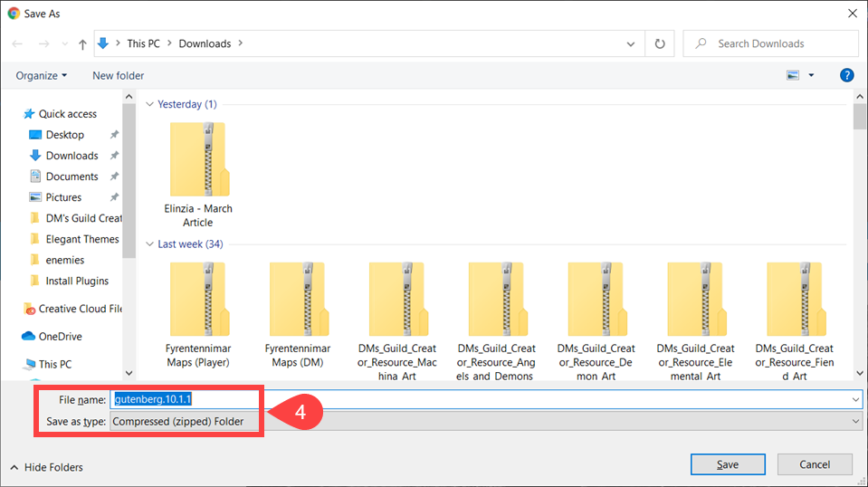Click the Up one level arrow
This screenshot has height=487, width=868.
tap(83, 43)
